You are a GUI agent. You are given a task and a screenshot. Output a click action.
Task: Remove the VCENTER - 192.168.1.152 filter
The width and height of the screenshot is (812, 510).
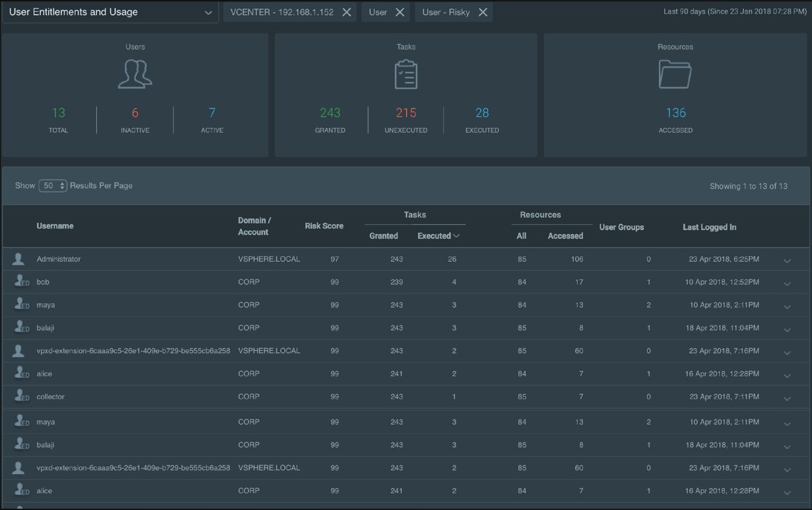coord(347,12)
